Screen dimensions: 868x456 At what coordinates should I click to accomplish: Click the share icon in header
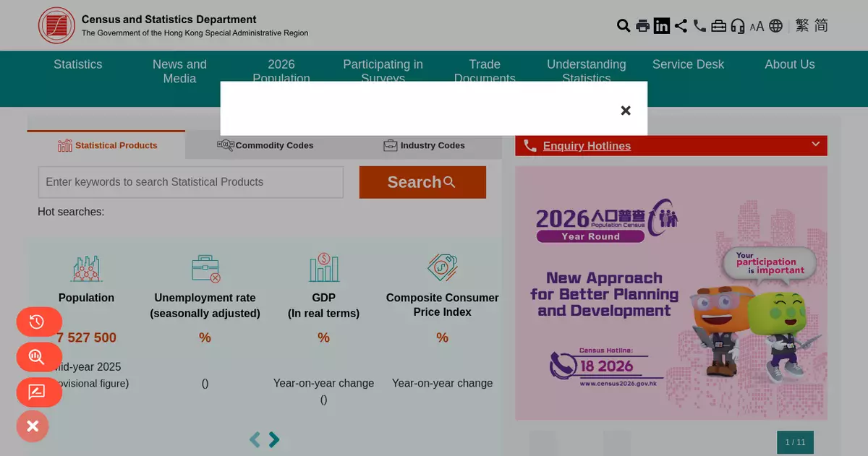(x=681, y=26)
